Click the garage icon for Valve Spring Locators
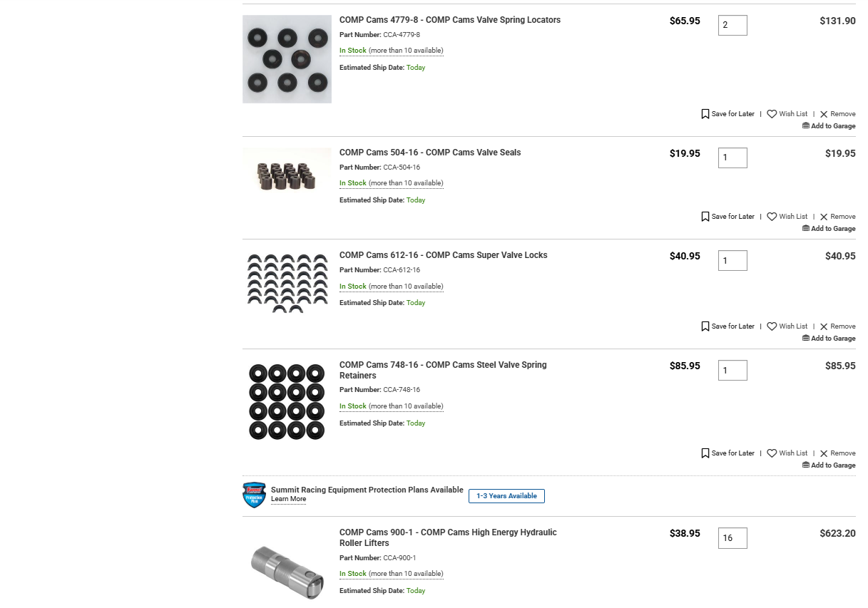The image size is (868, 608). 806,126
